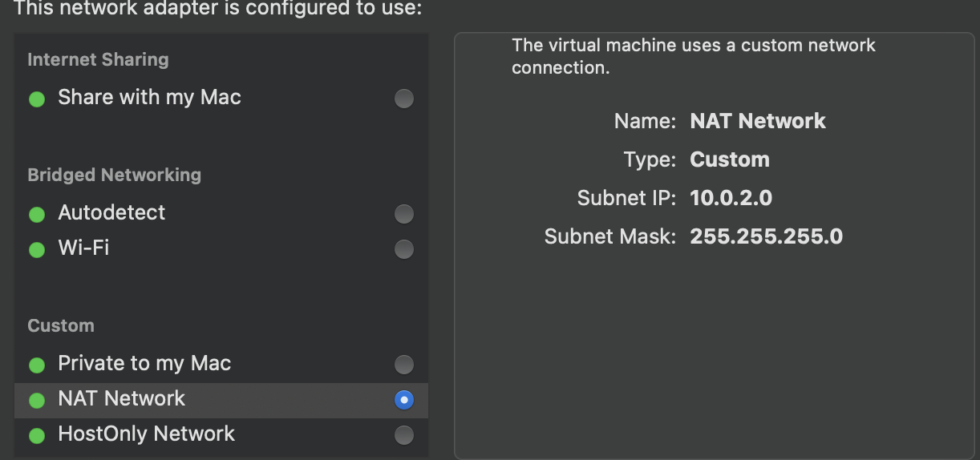Click green status dot beside HostOnly Network
The image size is (980, 460).
point(37,436)
